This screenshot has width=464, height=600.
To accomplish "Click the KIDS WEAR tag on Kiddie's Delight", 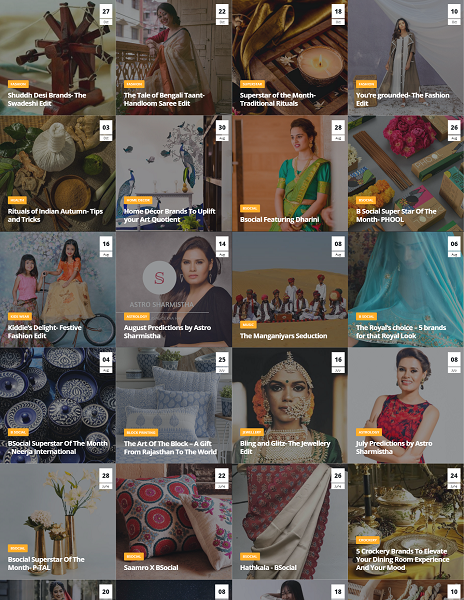I will 20,316.
